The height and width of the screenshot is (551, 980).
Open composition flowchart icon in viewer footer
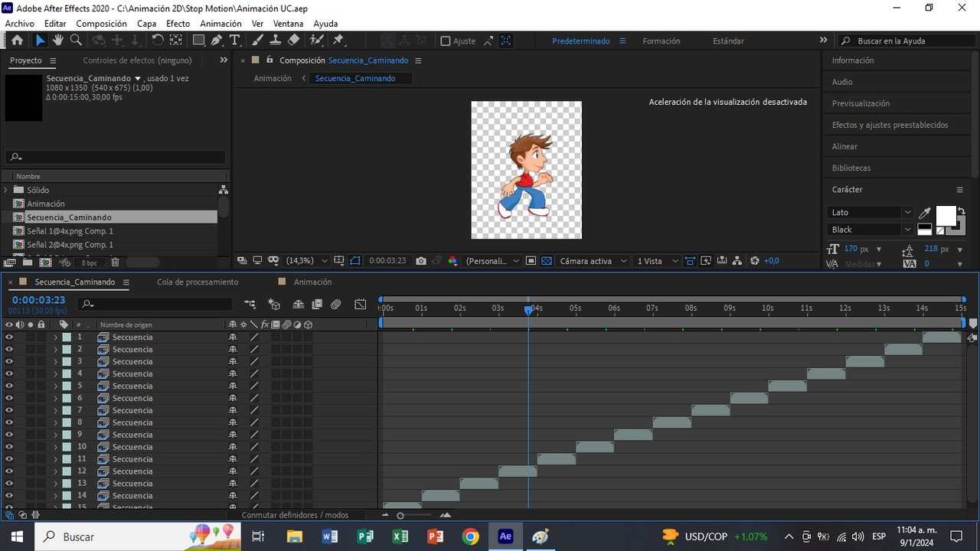[736, 261]
